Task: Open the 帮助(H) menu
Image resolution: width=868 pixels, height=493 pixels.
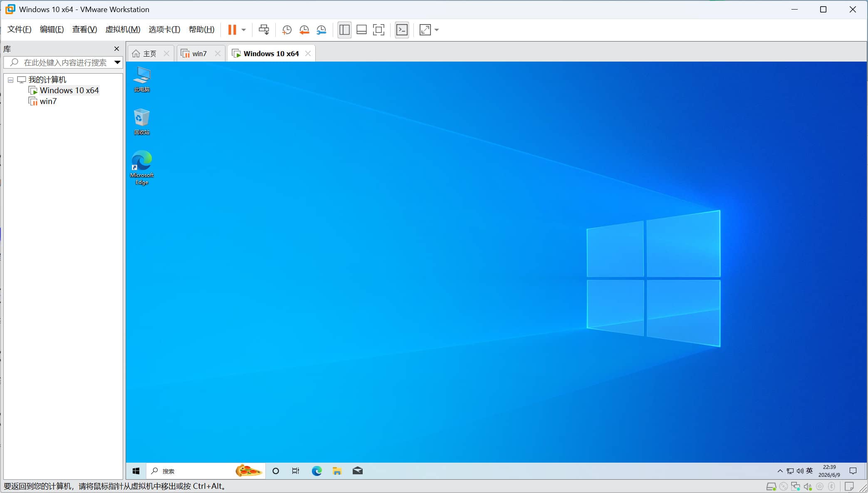Action: tap(201, 29)
